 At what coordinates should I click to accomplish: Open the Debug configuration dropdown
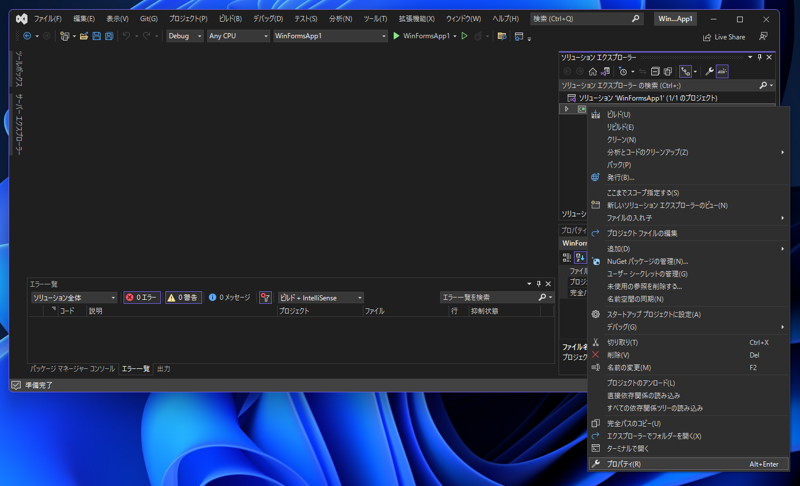[x=185, y=36]
